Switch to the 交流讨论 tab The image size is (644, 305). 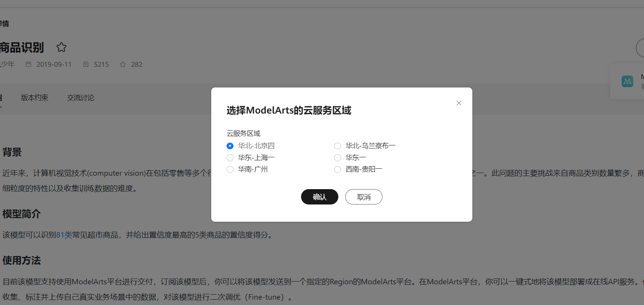tap(81, 98)
